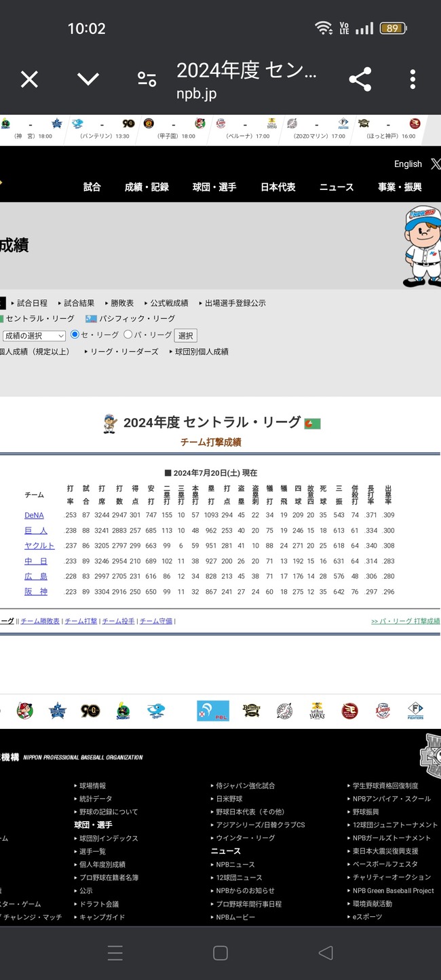Open Lions logo in bottom team row
The width and height of the screenshot is (441, 980).
383,711
